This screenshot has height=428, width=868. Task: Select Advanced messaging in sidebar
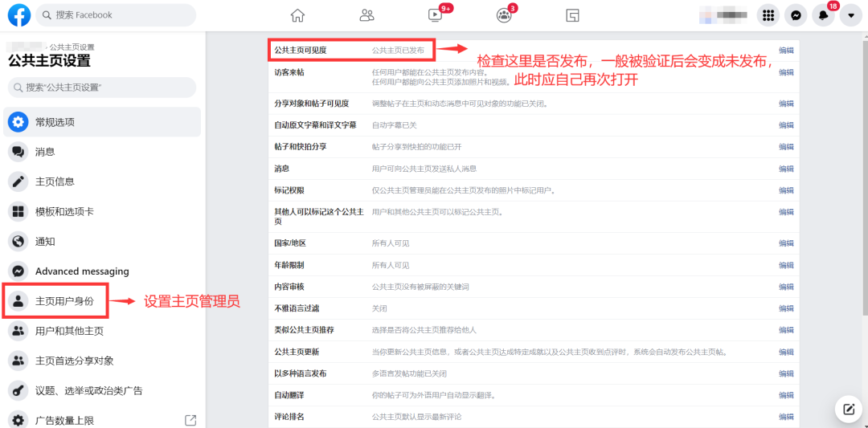point(102,271)
